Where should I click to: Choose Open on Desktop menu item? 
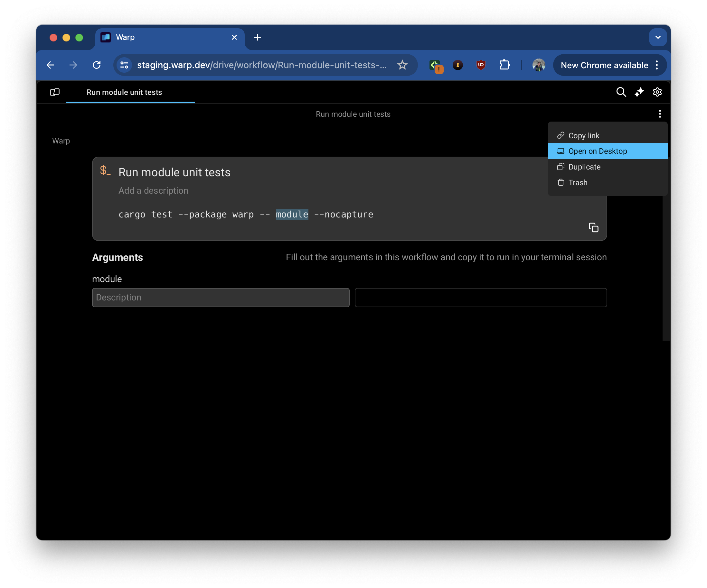pos(597,151)
